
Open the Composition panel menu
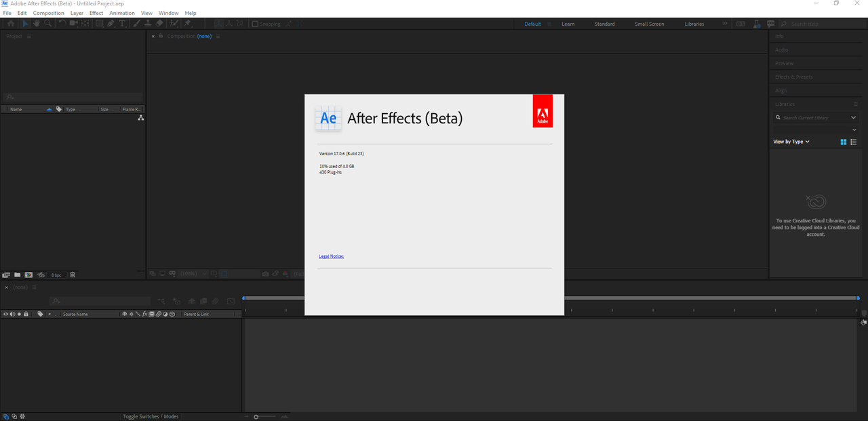click(x=218, y=36)
